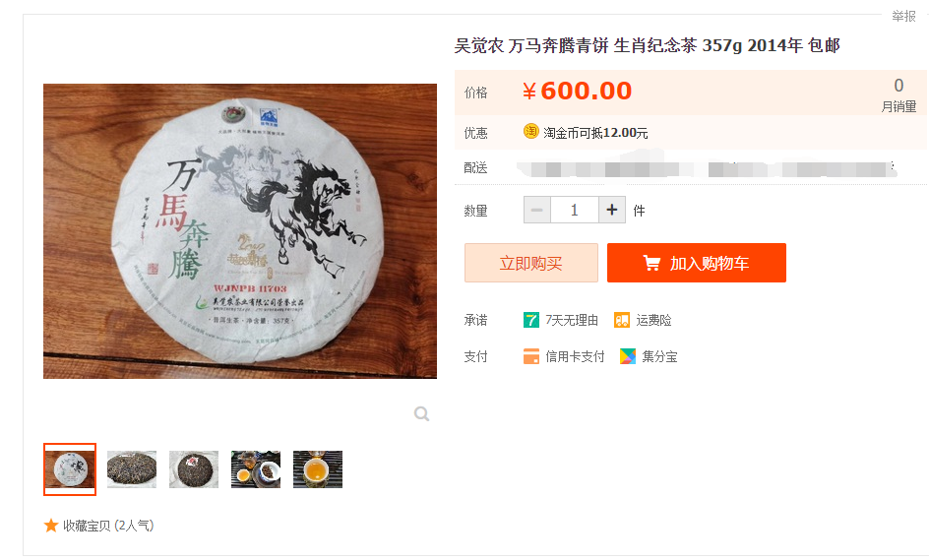This screenshot has width=929, height=560.
Task: Select the second thumbnail of the tea cake
Action: [x=132, y=469]
